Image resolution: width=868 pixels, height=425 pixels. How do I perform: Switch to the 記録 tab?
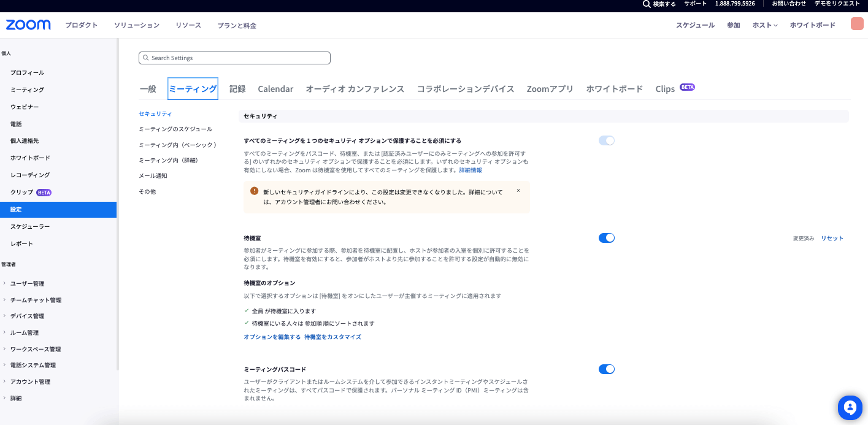pyautogui.click(x=237, y=89)
